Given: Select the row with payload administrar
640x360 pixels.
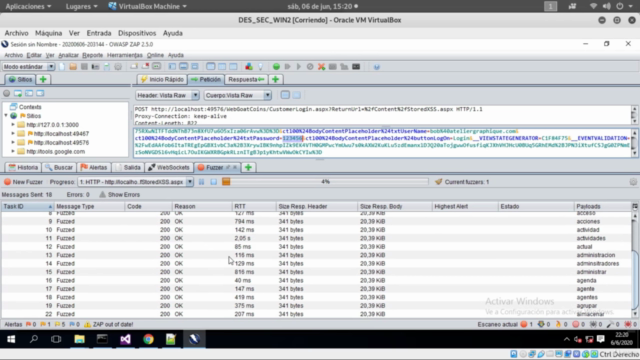Looking at the screenshot, I should tap(316, 272).
